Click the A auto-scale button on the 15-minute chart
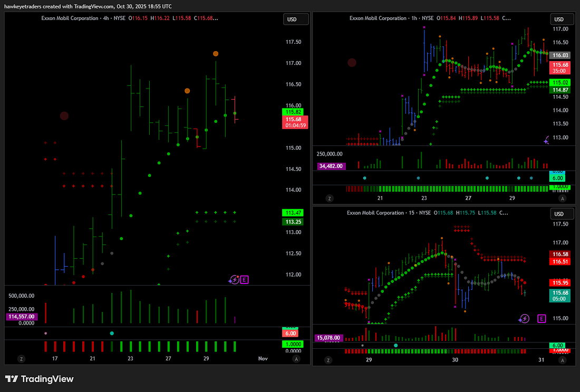Image resolution: width=580 pixels, height=392 pixels. [x=562, y=360]
